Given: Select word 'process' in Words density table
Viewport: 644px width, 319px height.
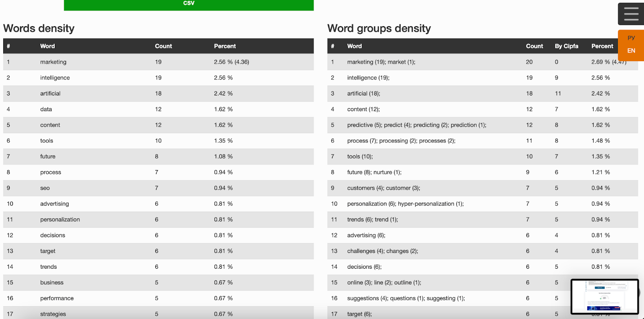Looking at the screenshot, I should point(51,172).
